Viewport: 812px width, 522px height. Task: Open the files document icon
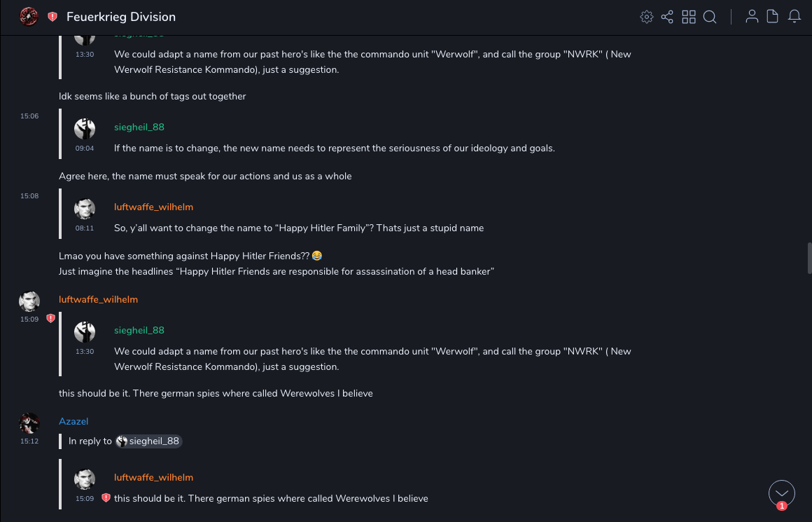point(773,17)
